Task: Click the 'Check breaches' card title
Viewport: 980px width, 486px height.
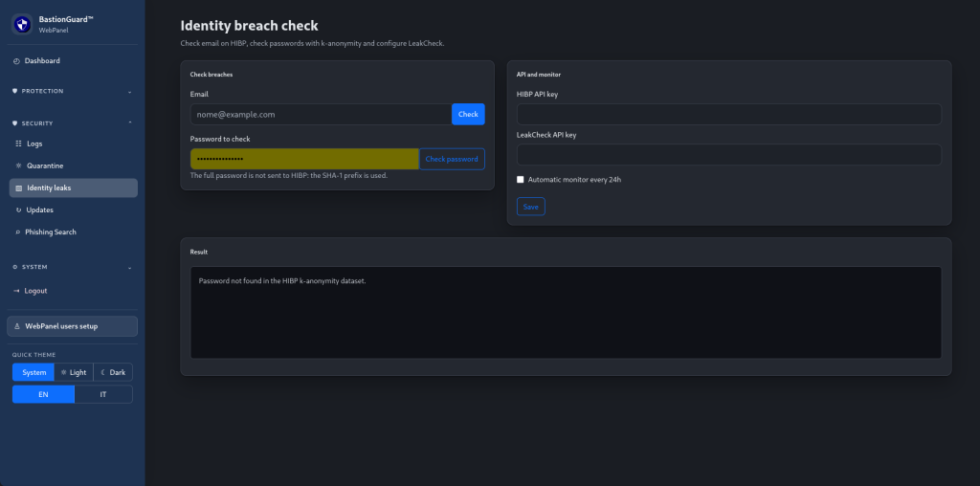Action: click(x=212, y=75)
